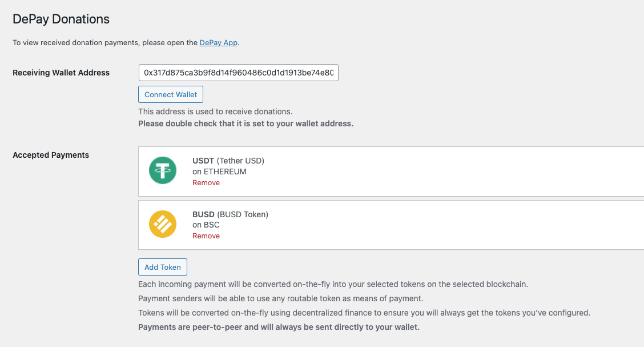Click the Tether USDT token icon
Image resolution: width=644 pixels, height=347 pixels.
tap(163, 171)
